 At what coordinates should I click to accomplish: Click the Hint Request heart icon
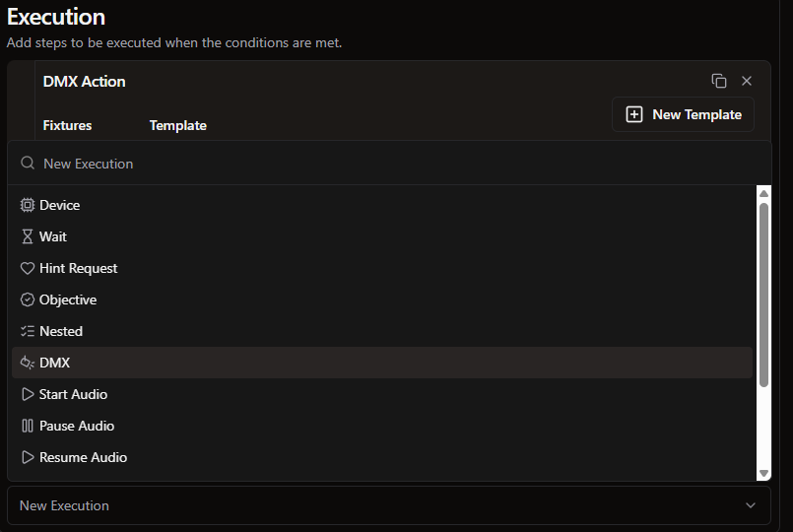click(28, 268)
